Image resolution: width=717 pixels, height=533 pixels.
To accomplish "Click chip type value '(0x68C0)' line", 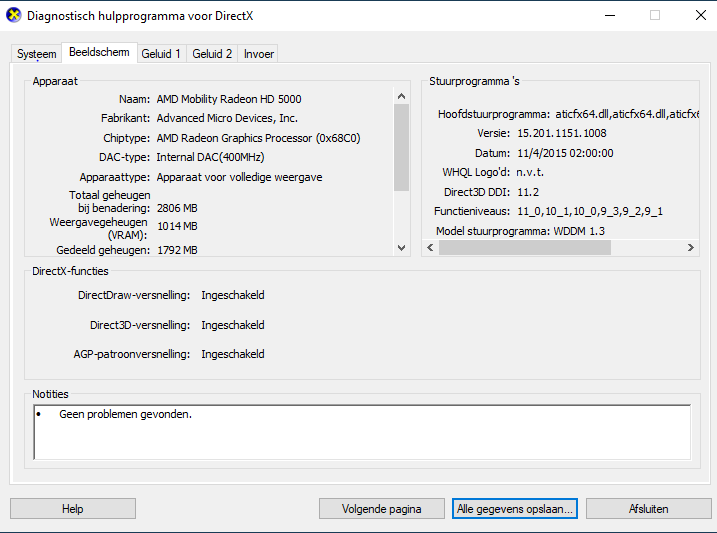I will [258, 138].
